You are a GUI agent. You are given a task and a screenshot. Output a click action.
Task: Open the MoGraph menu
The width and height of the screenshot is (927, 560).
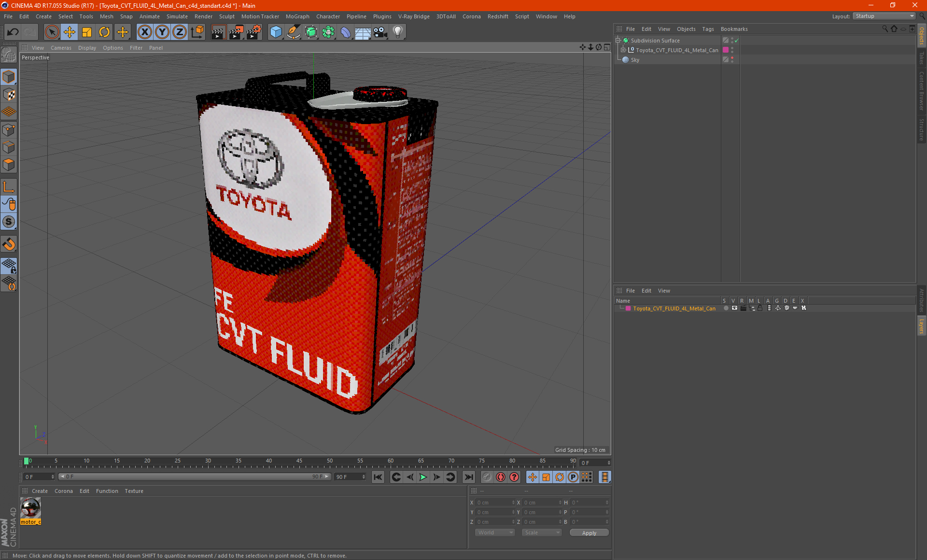pyautogui.click(x=297, y=16)
